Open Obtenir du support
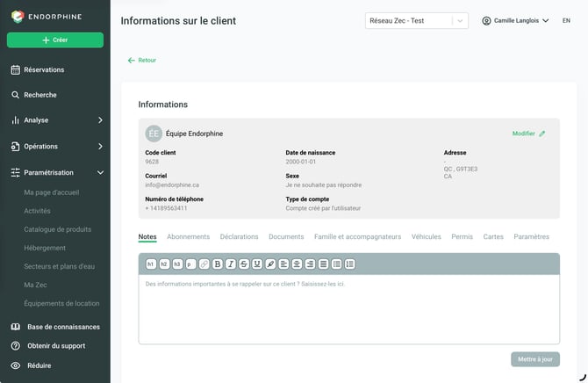This screenshot has height=383, width=588. pyautogui.click(x=56, y=346)
